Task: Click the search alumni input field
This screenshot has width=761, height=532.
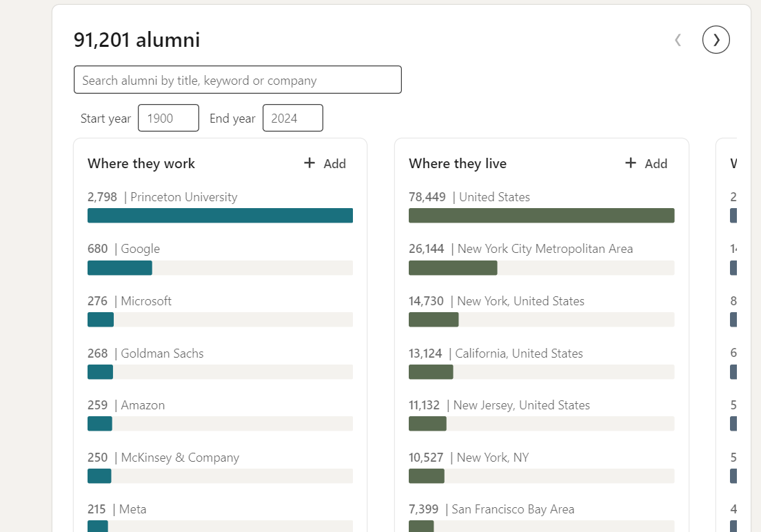Action: [238, 79]
